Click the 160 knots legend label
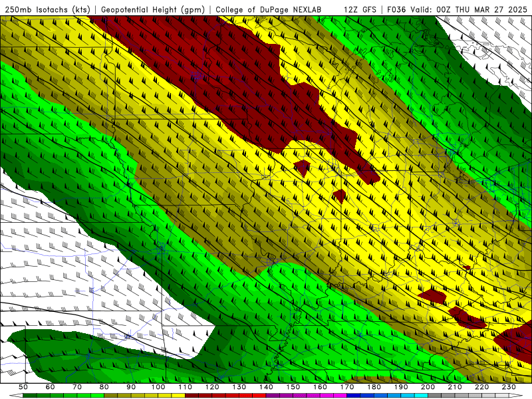The image size is (532, 399). point(320,387)
